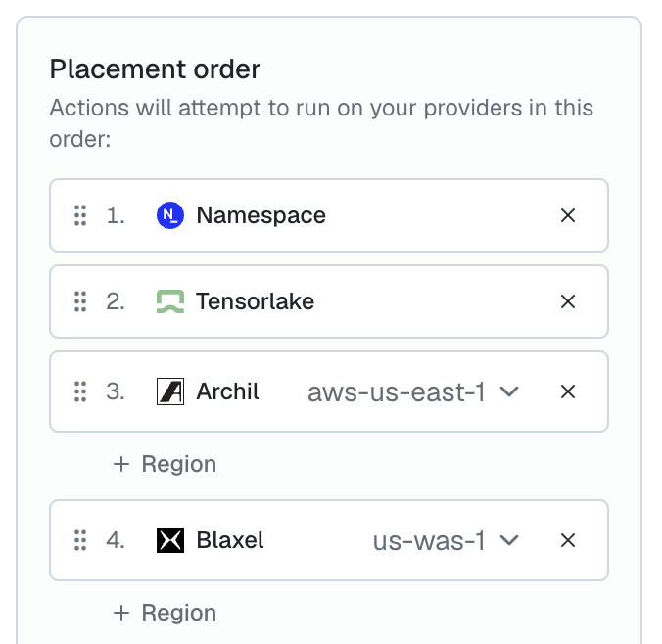Viewport: 662px width, 644px height.
Task: Add a Region under Archil
Action: click(x=165, y=464)
